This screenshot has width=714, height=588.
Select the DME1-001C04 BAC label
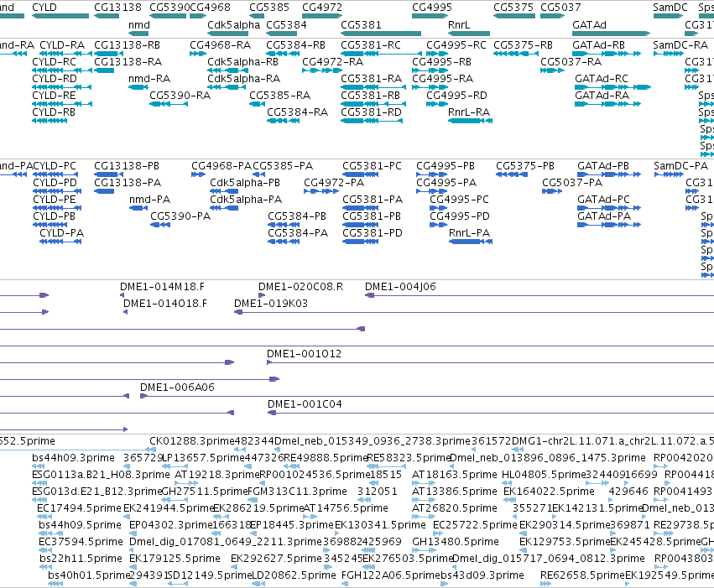pos(305,404)
